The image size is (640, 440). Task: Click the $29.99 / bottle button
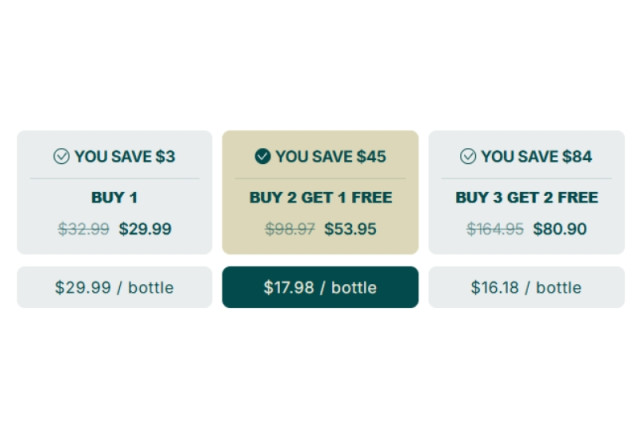coord(114,287)
